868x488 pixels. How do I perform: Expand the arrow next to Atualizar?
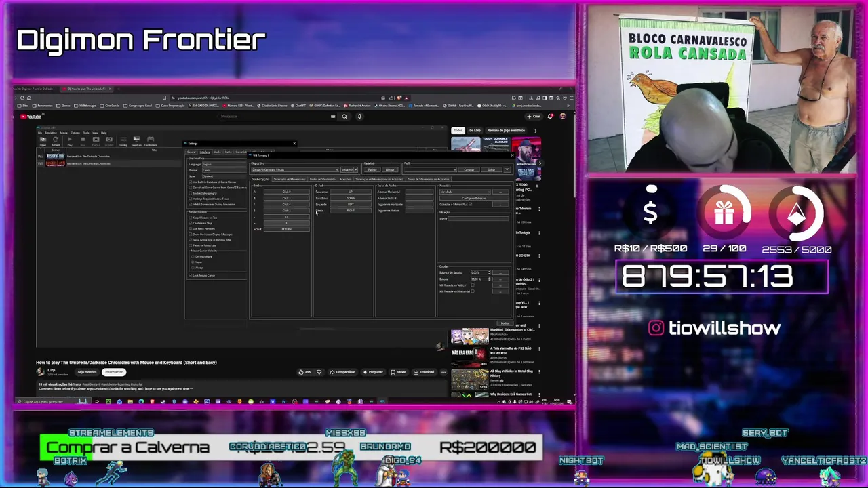pyautogui.click(x=356, y=169)
